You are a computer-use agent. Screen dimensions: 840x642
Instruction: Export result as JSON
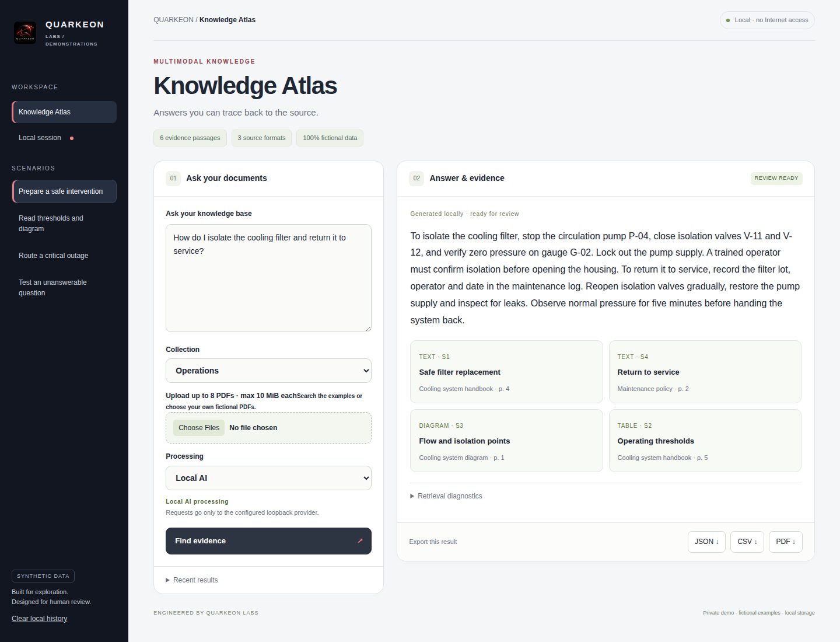click(x=706, y=542)
